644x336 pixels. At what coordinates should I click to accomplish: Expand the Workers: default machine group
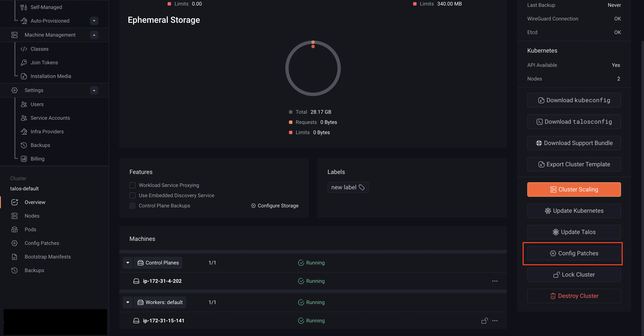[128, 302]
